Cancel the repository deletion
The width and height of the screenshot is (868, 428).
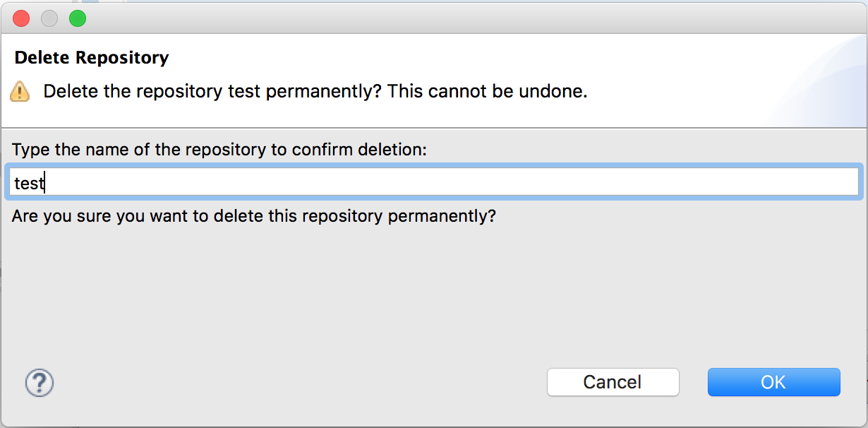(613, 382)
